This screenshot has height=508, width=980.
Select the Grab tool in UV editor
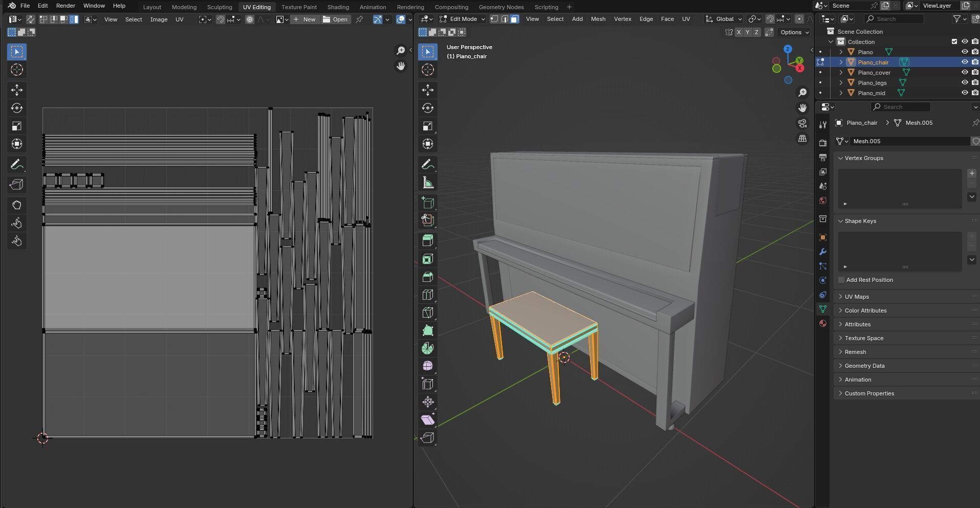17,205
